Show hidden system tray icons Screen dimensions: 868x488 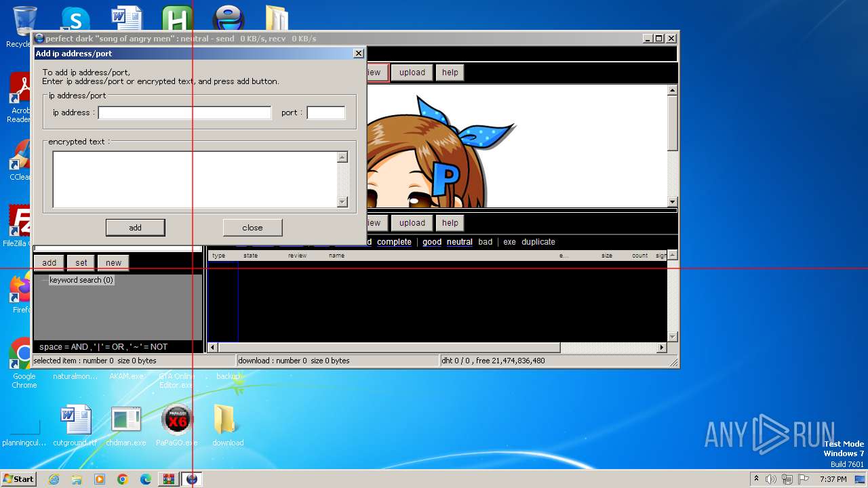[x=756, y=479]
